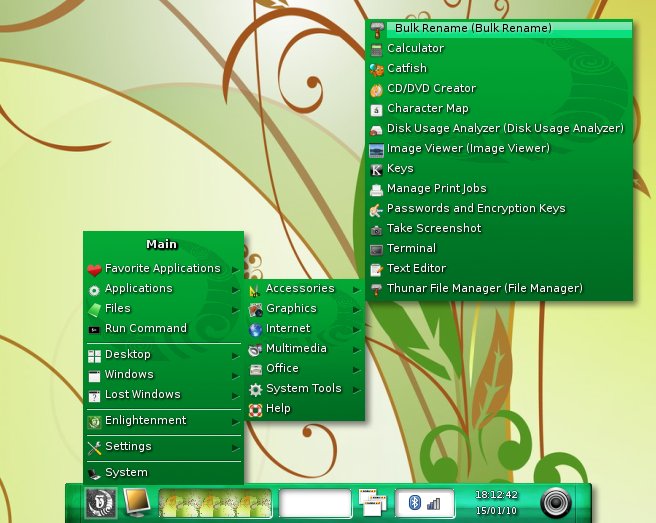Click the stacked windows icon on shelf

[x=372, y=502]
